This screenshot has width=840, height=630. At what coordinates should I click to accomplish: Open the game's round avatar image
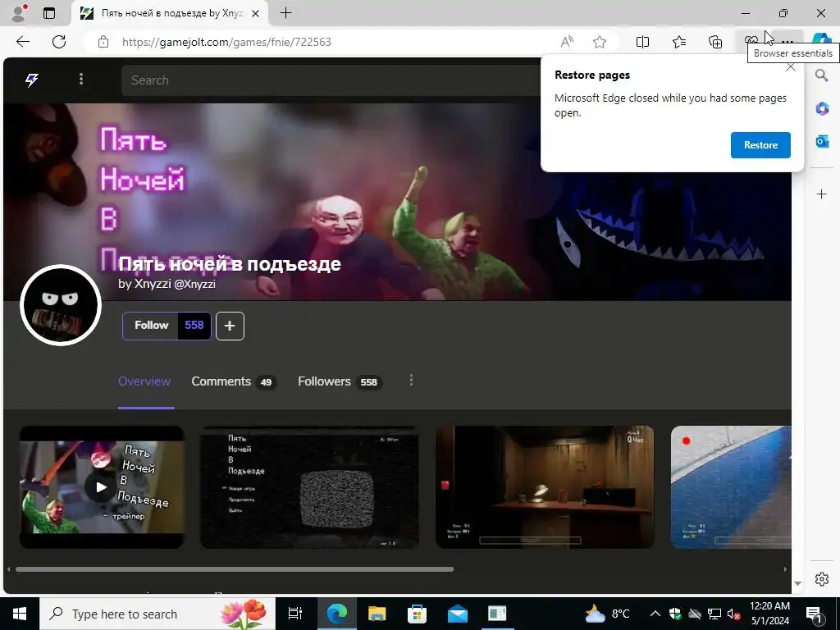coord(61,305)
